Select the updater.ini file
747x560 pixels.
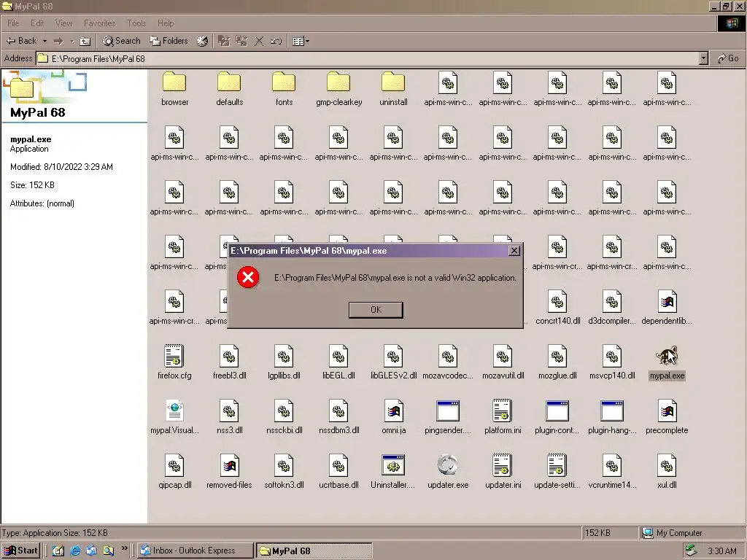pyautogui.click(x=503, y=465)
